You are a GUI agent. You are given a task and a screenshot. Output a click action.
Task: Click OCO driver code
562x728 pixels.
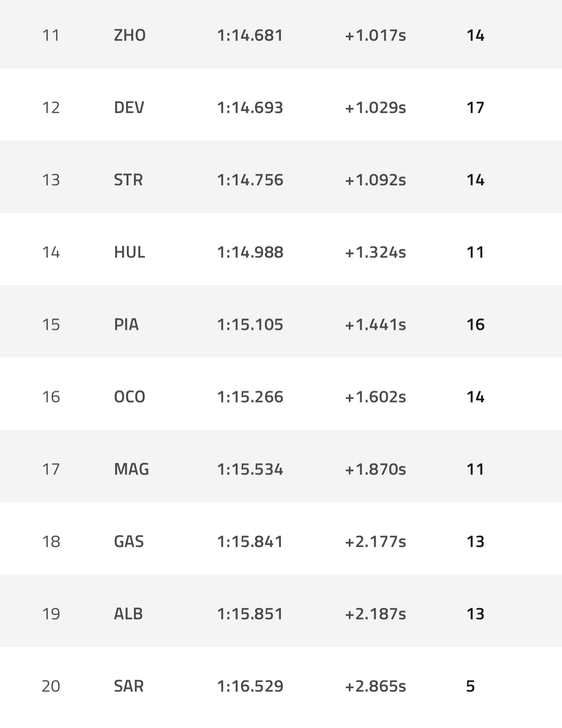tap(129, 397)
